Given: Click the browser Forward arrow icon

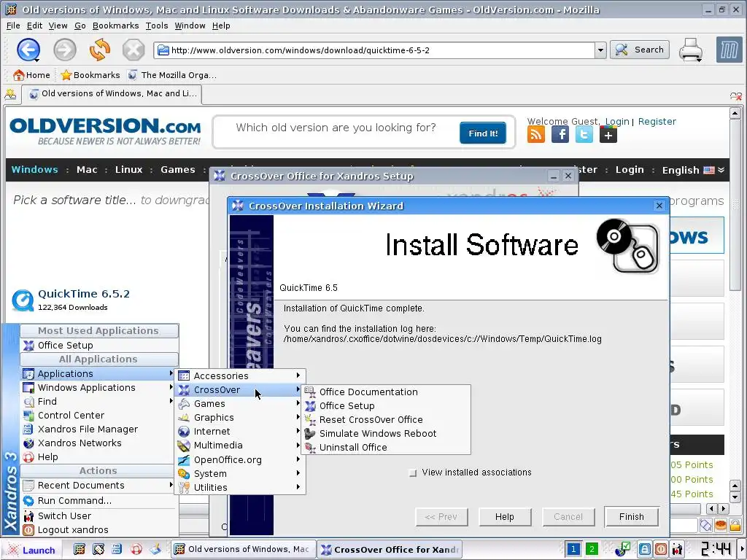Looking at the screenshot, I should [64, 50].
